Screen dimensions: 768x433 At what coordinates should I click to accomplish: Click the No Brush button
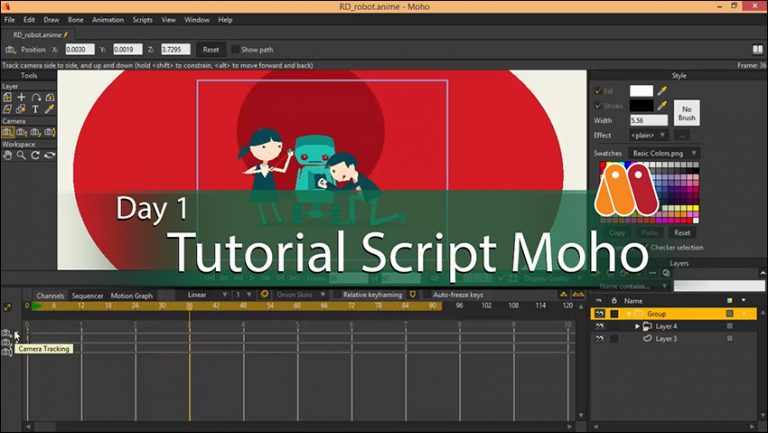click(687, 113)
